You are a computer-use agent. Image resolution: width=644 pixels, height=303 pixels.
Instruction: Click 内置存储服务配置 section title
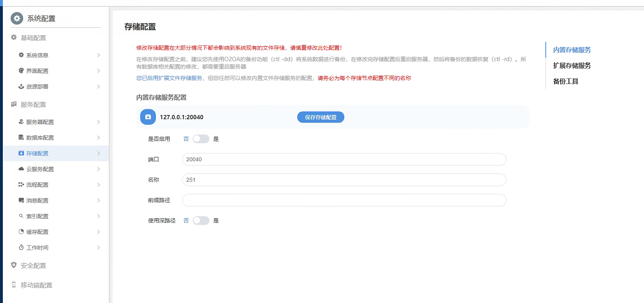click(161, 97)
